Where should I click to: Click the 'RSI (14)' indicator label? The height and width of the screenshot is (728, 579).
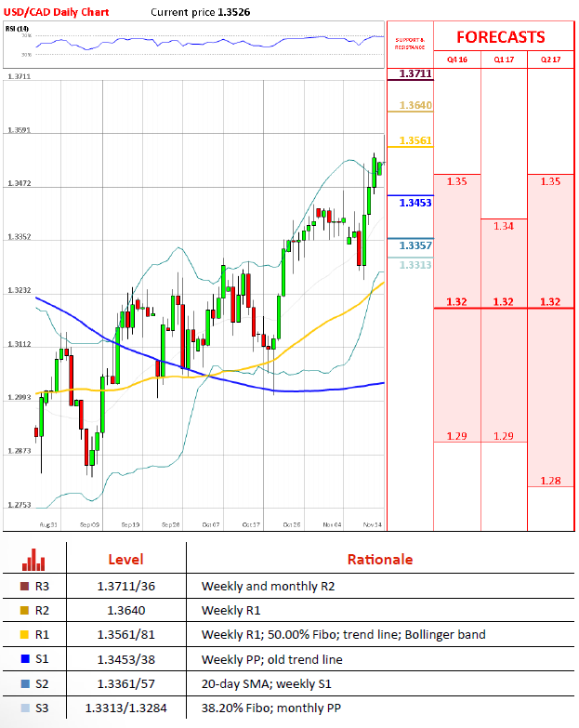17,29
